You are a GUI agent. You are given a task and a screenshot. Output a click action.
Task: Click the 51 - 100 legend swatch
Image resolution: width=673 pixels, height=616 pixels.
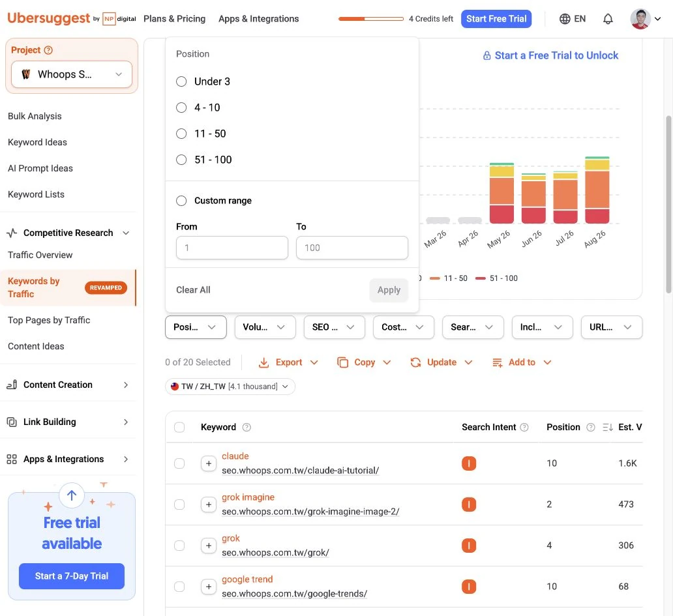coord(480,278)
